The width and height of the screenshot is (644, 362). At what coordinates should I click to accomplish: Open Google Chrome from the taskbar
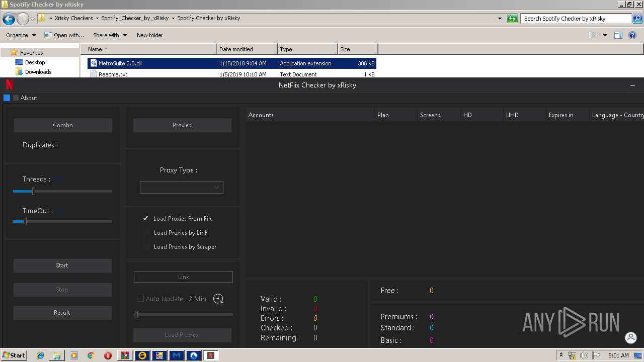[91, 355]
